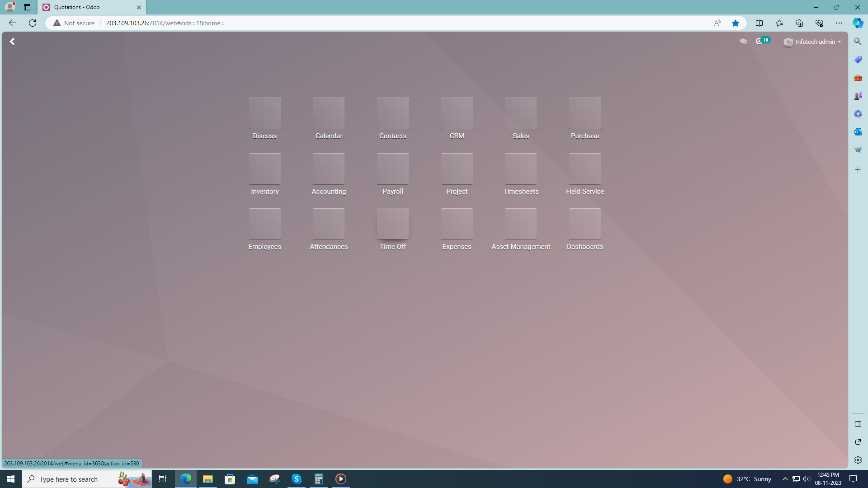Viewport: 868px width, 488px height.
Task: Open the CRM app
Action: [457, 113]
